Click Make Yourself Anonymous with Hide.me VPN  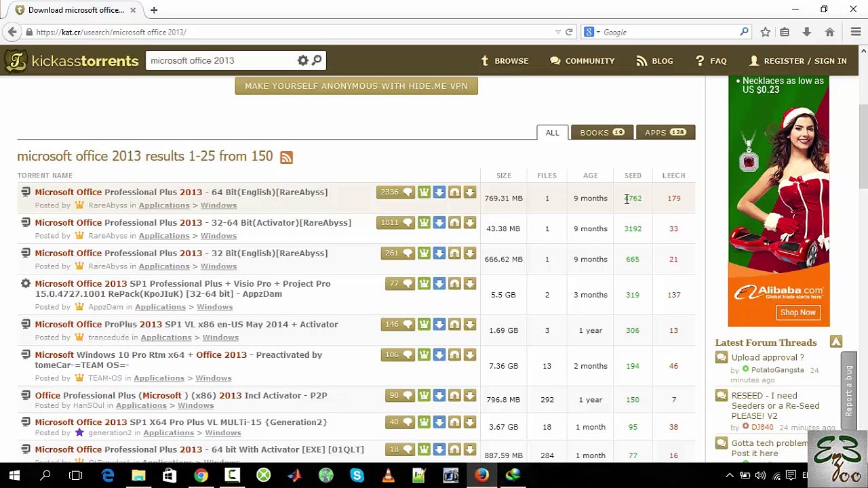click(x=356, y=86)
